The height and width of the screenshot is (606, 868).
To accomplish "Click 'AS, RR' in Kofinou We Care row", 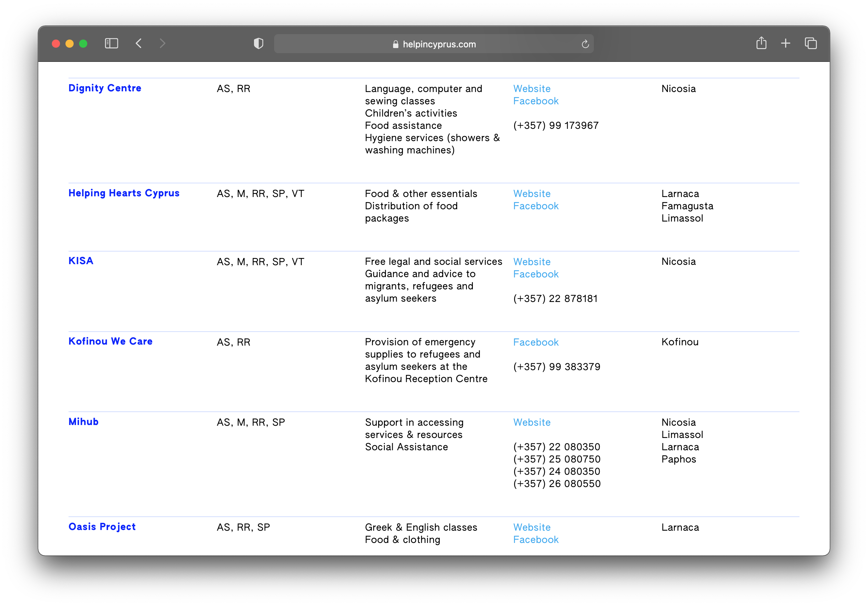I will 233,343.
